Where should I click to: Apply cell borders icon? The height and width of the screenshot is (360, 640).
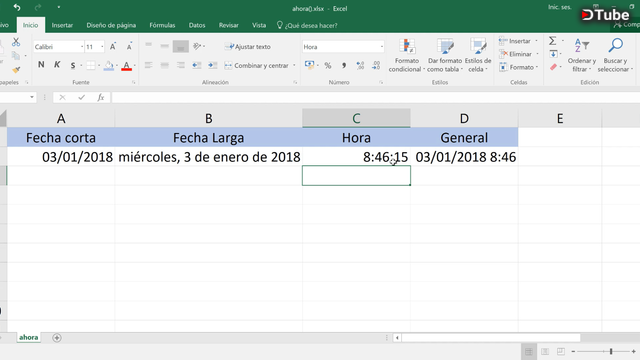coord(91,65)
